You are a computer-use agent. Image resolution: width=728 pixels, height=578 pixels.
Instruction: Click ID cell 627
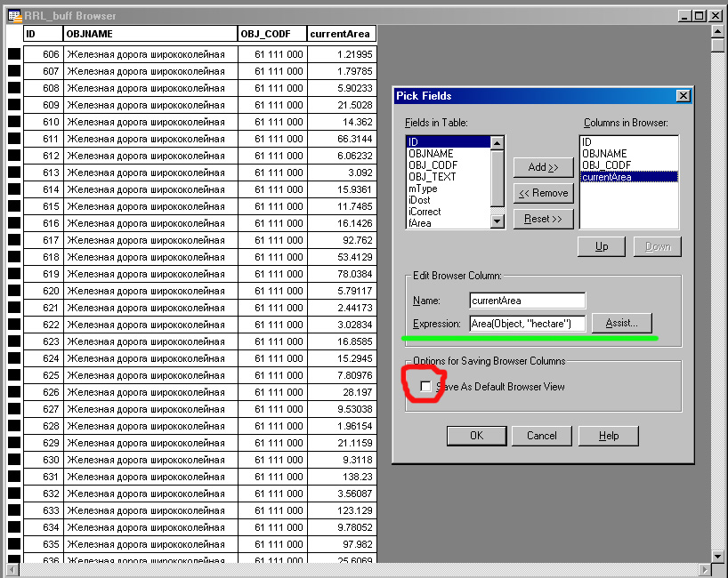(x=44, y=409)
